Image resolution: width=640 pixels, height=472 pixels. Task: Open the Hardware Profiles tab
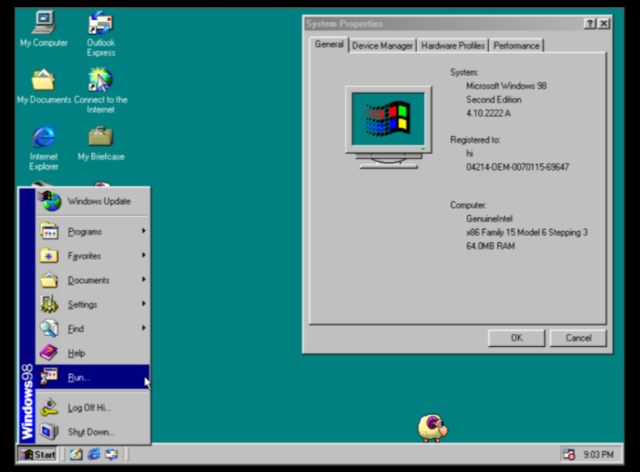453,46
